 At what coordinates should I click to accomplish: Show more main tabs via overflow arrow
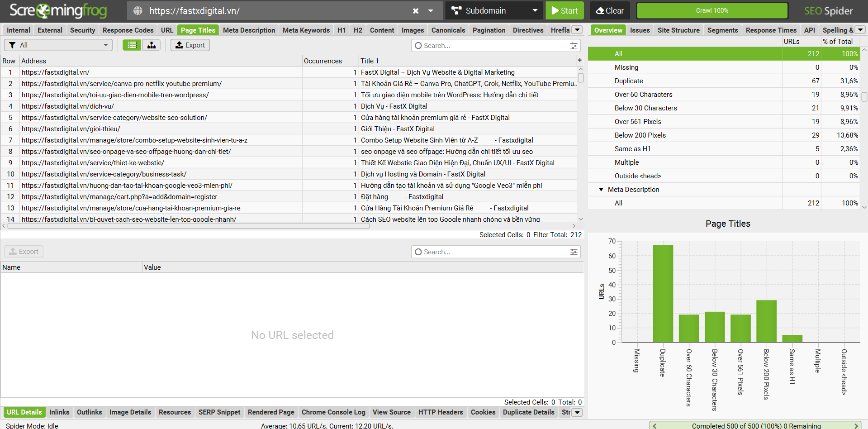tap(577, 30)
